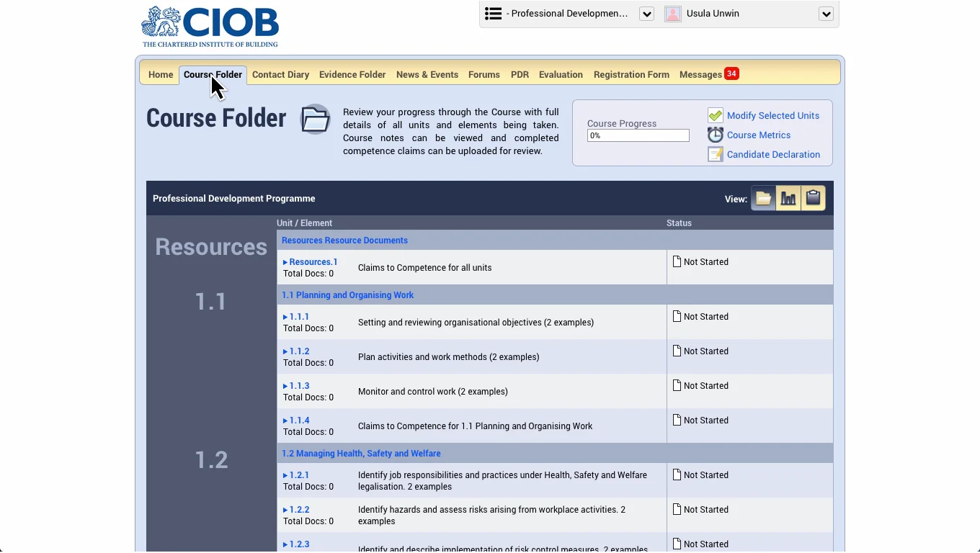Expand element 1.1.1
Viewport: 980px width, 553px height.
(296, 317)
